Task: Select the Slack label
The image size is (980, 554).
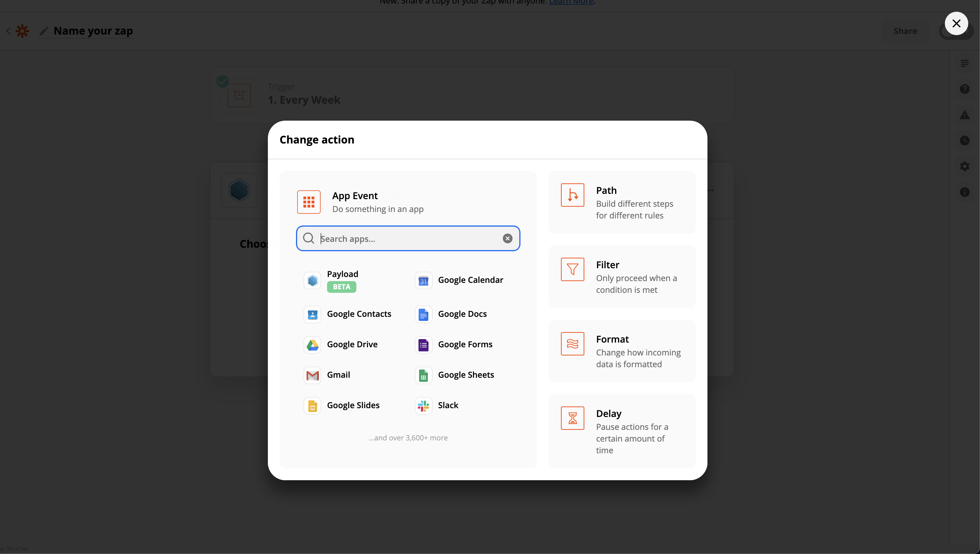Action: click(x=448, y=405)
